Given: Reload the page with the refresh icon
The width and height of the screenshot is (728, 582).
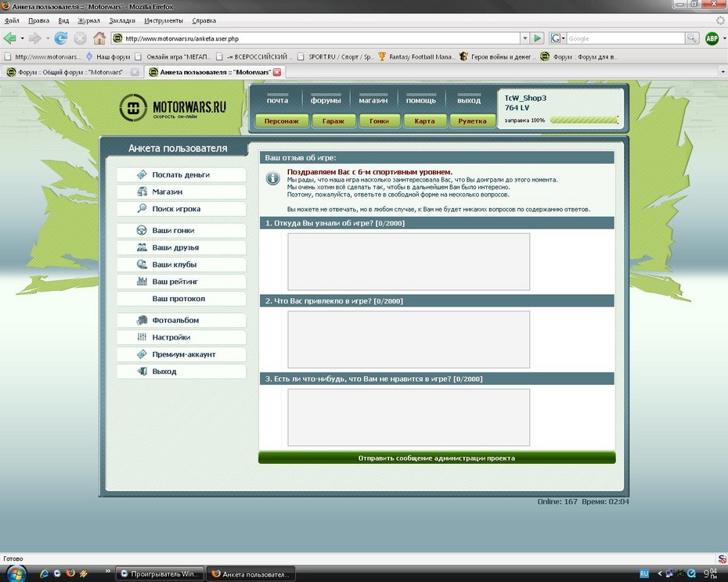Looking at the screenshot, I should pos(61,38).
